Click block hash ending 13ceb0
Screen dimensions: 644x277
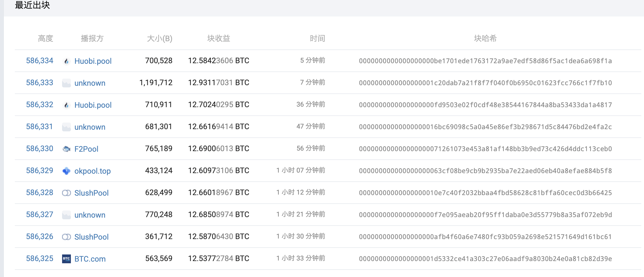(x=485, y=149)
